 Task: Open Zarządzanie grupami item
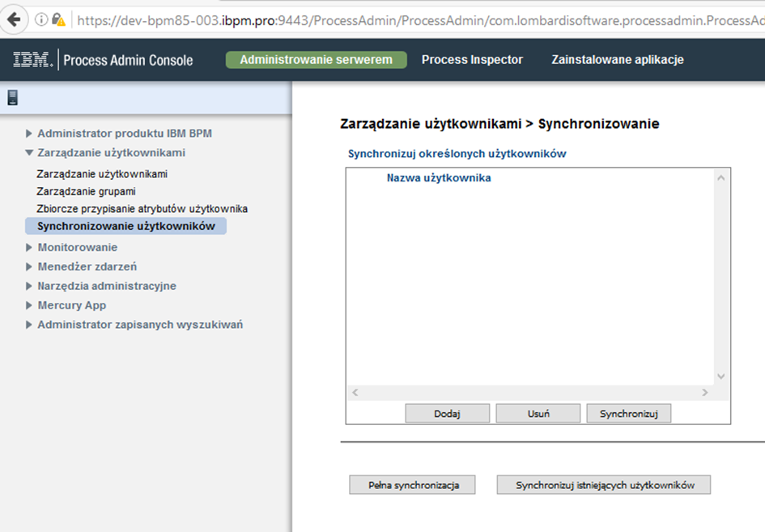click(87, 191)
